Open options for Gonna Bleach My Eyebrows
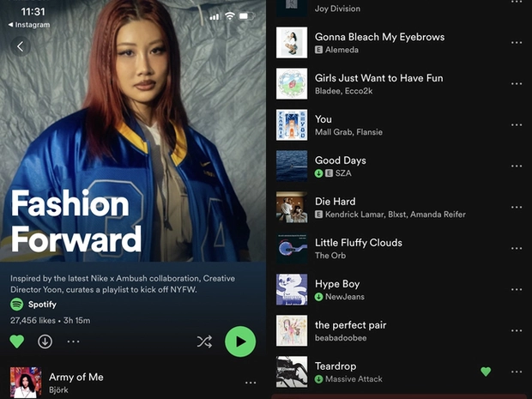The image size is (532, 399). tap(517, 43)
